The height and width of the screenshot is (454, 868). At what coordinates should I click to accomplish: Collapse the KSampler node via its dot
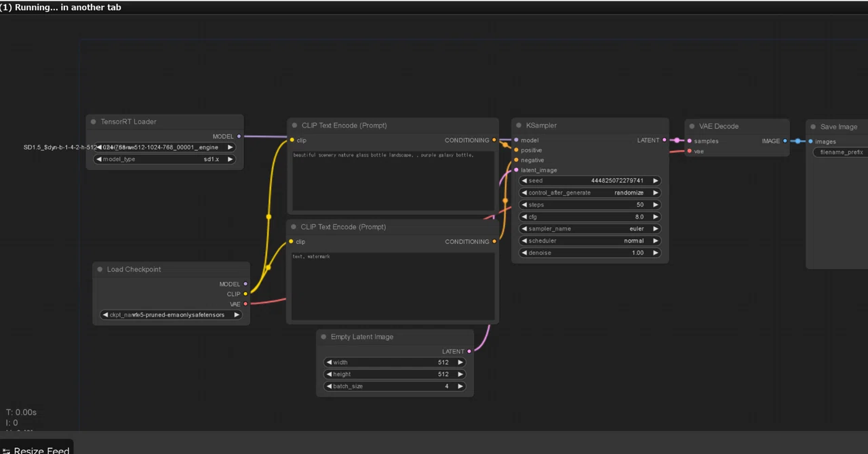tap(519, 125)
